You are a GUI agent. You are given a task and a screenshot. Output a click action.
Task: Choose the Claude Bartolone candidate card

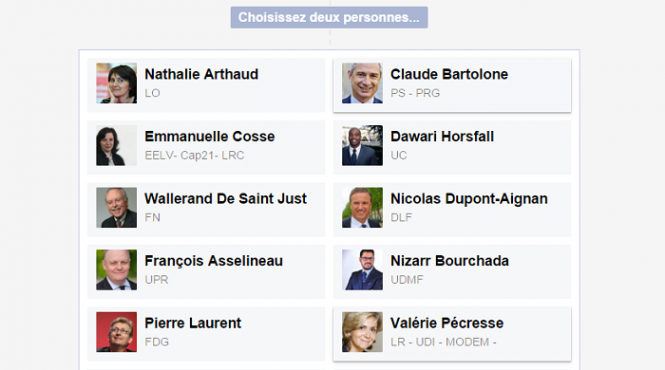pyautogui.click(x=452, y=85)
